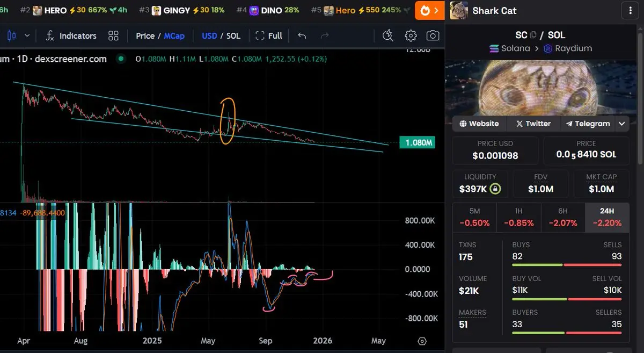Click the BUYS value 82
The height and width of the screenshot is (353, 644).
click(517, 256)
